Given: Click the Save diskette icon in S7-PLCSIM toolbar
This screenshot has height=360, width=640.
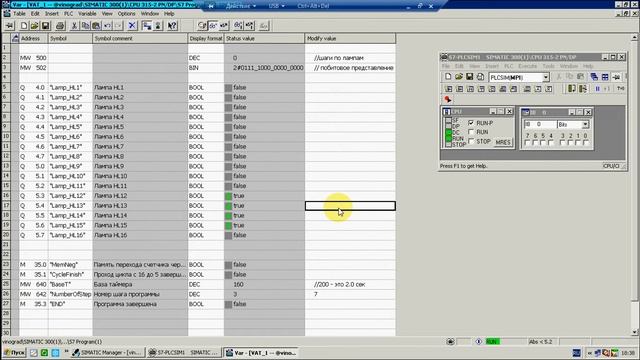Looking at the screenshot, I should coord(469,77).
